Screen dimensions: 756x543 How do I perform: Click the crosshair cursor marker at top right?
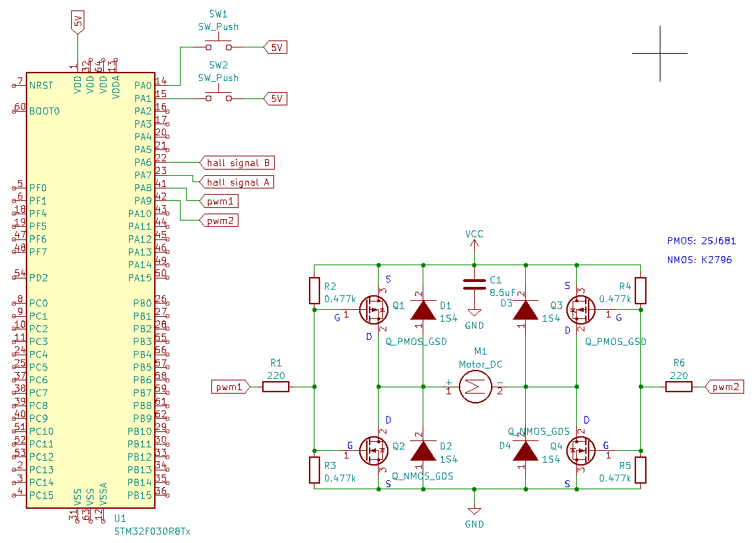(x=660, y=54)
